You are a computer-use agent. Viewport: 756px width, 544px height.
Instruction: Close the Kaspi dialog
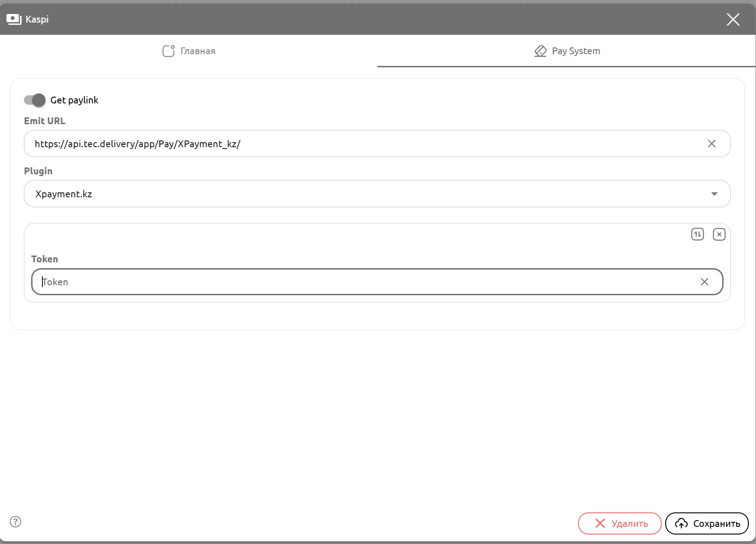(x=733, y=19)
